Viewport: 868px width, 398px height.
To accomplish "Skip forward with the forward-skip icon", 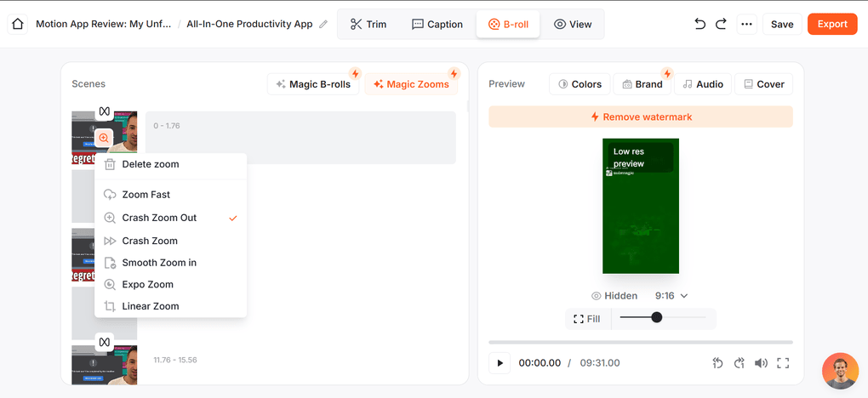I will (x=739, y=363).
